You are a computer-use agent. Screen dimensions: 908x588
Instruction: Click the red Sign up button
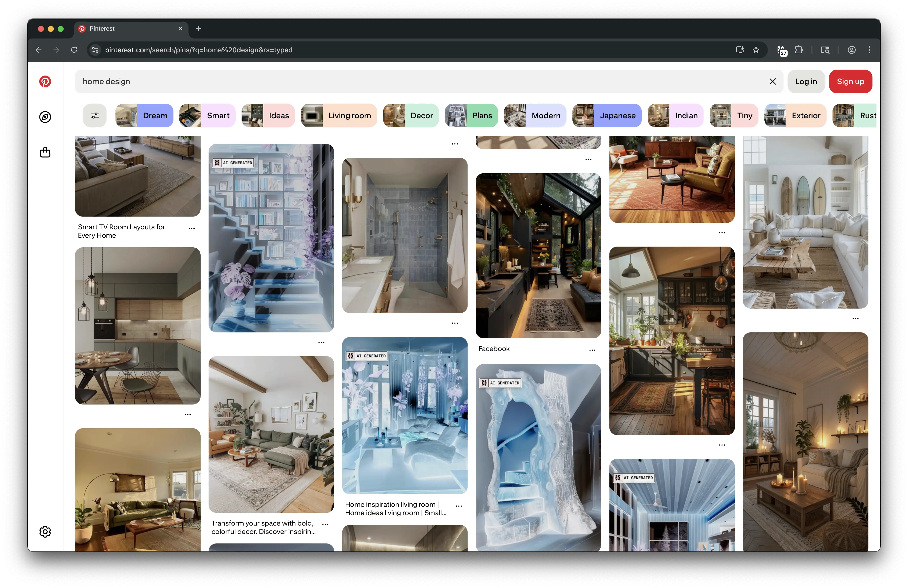[851, 81]
